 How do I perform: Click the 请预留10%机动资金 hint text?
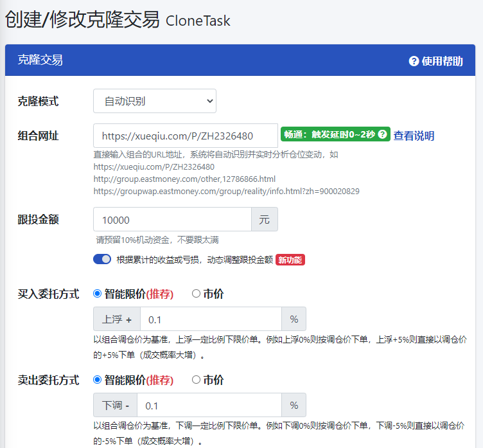point(157,240)
